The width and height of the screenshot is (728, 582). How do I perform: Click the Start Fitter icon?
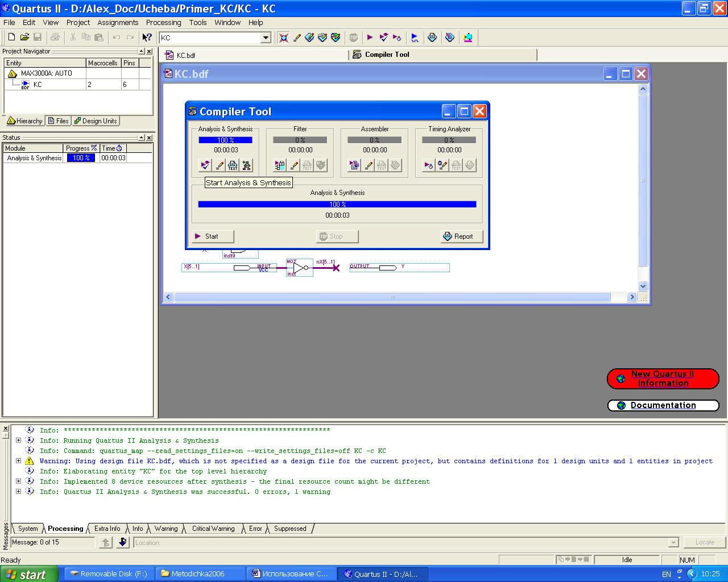[279, 165]
